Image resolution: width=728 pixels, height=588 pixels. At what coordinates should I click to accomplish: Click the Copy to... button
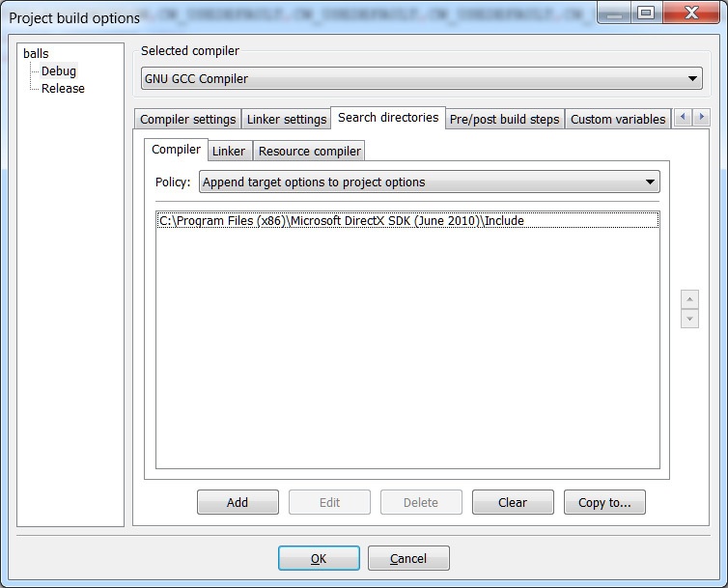pos(604,502)
